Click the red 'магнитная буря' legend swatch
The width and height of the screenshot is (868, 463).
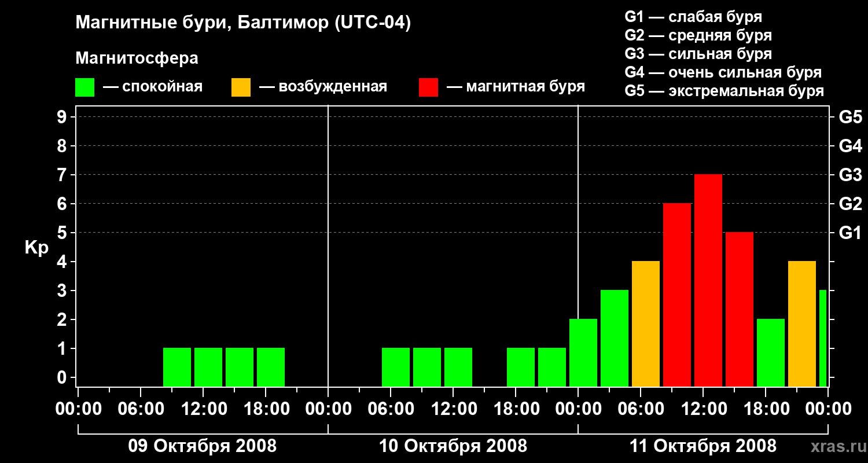428,87
